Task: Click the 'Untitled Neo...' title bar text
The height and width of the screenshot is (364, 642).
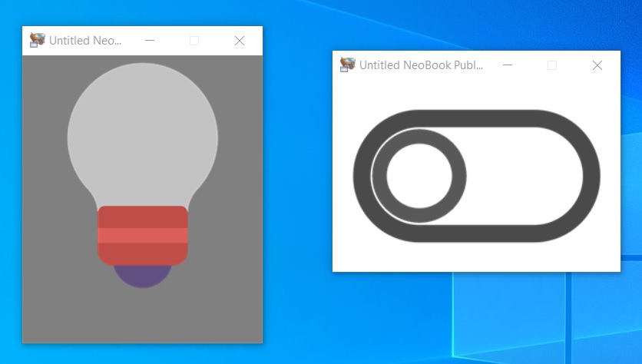Action: pos(85,41)
